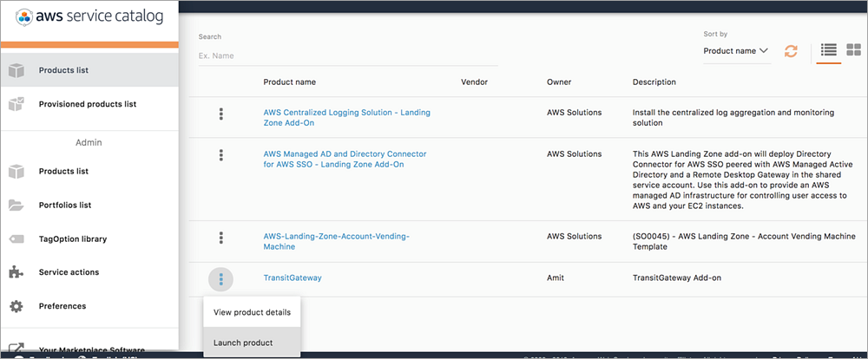Choose Launch product from the menu
This screenshot has height=359, width=868.
tap(252, 343)
